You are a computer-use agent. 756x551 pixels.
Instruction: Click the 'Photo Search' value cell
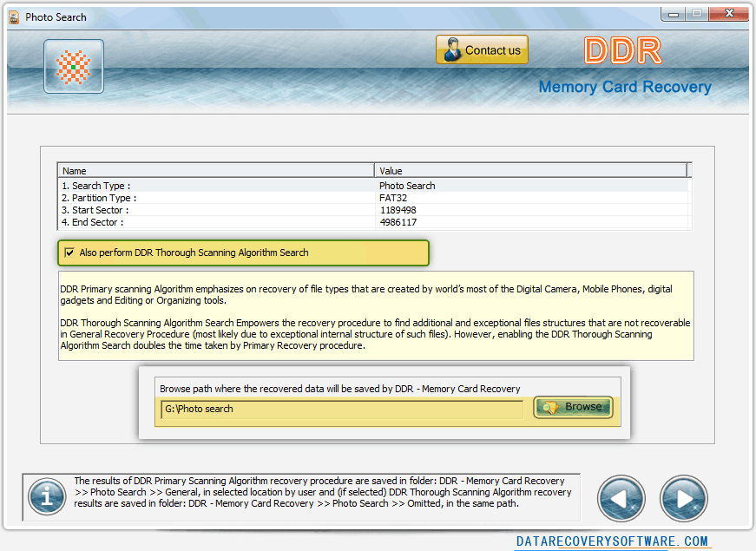tap(407, 186)
